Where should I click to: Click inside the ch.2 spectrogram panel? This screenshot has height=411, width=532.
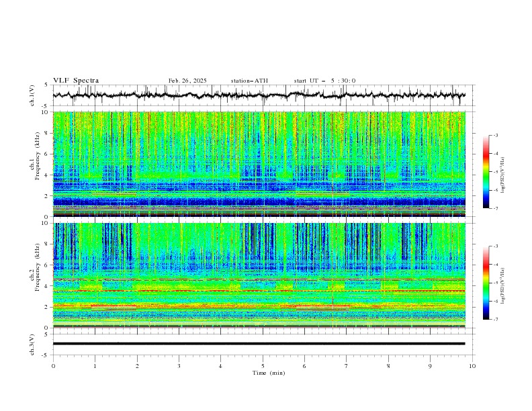point(259,275)
